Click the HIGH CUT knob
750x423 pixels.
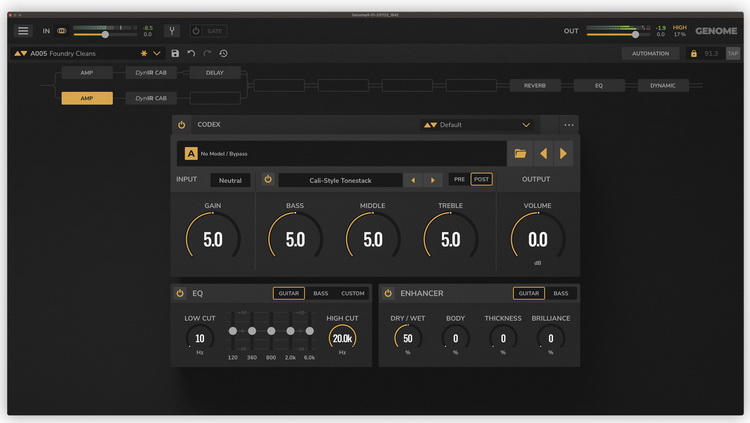[342, 338]
